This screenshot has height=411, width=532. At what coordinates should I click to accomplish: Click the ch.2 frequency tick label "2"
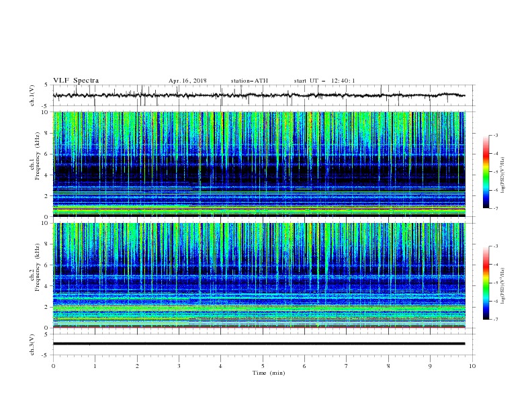coord(47,307)
